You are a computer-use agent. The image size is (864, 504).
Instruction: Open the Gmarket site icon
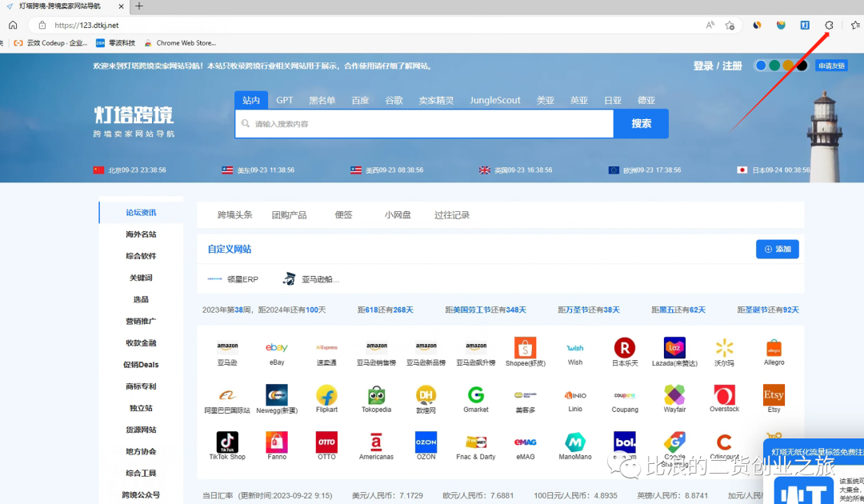tap(475, 395)
